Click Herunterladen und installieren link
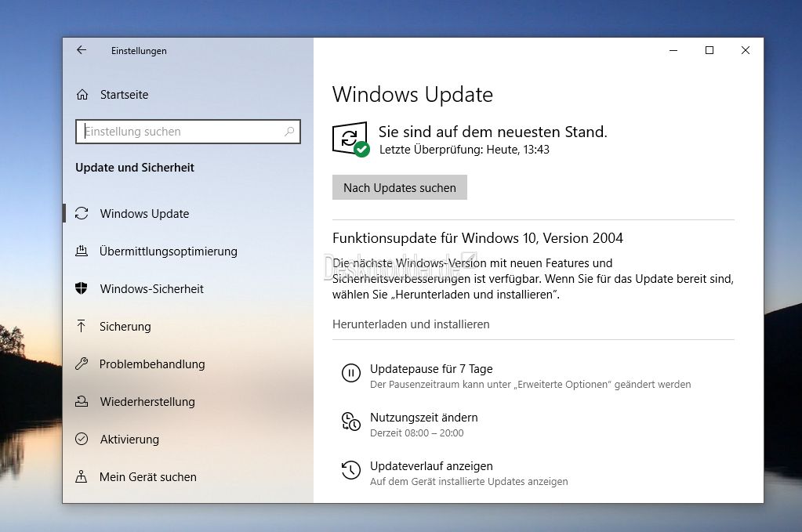This screenshot has width=802, height=532. pyautogui.click(x=411, y=324)
